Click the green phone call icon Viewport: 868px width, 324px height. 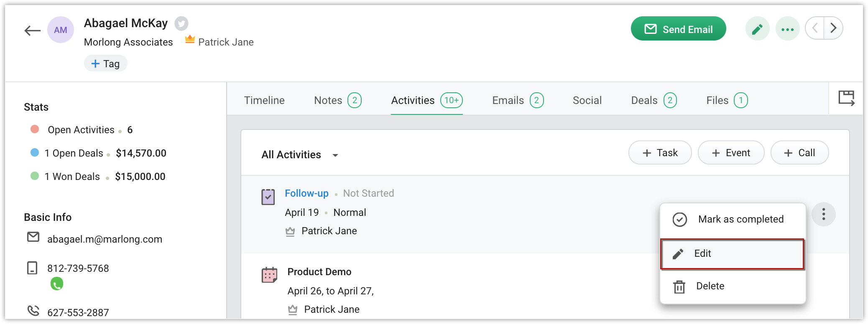tap(57, 284)
